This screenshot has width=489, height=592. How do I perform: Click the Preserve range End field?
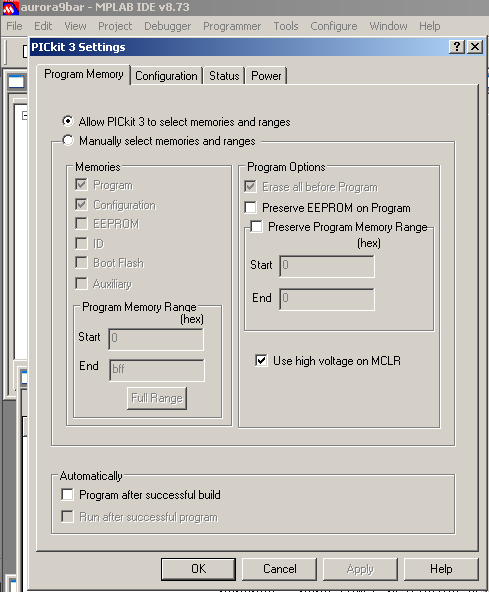click(x=327, y=299)
